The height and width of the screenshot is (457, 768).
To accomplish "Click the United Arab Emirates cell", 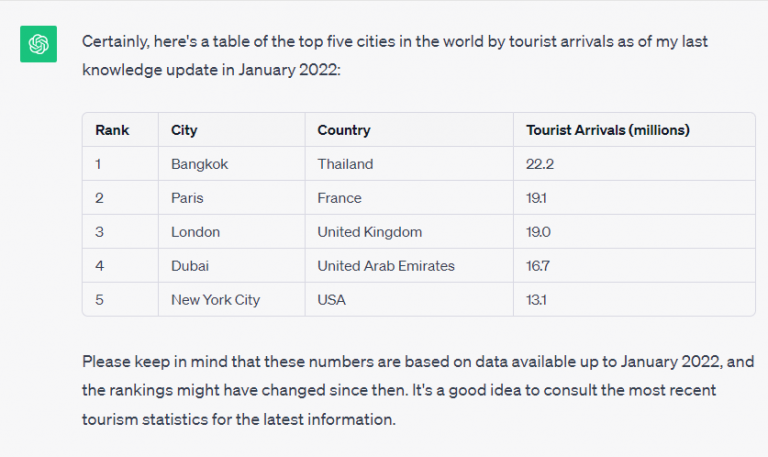I will (x=386, y=266).
